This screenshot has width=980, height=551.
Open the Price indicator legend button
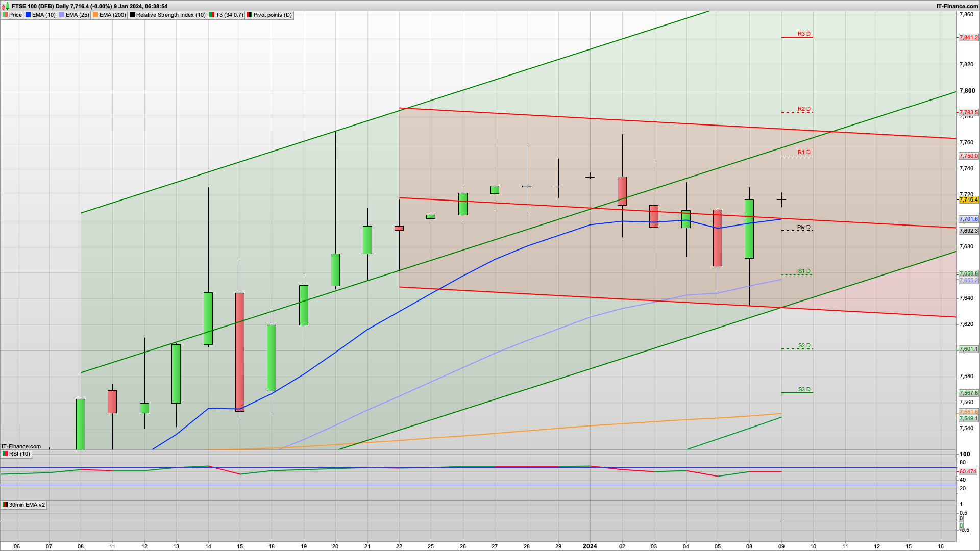[x=12, y=15]
